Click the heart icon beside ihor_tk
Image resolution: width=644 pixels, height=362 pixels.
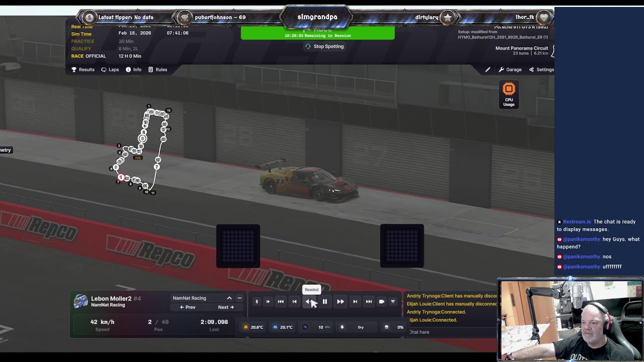(x=543, y=18)
